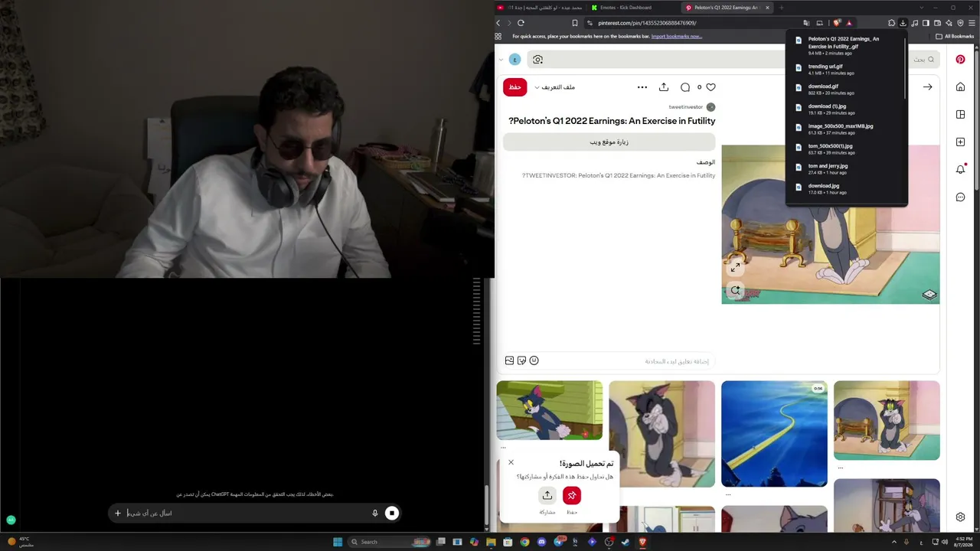Open 'tom and jerry.jpg' in downloads list

tap(847, 169)
